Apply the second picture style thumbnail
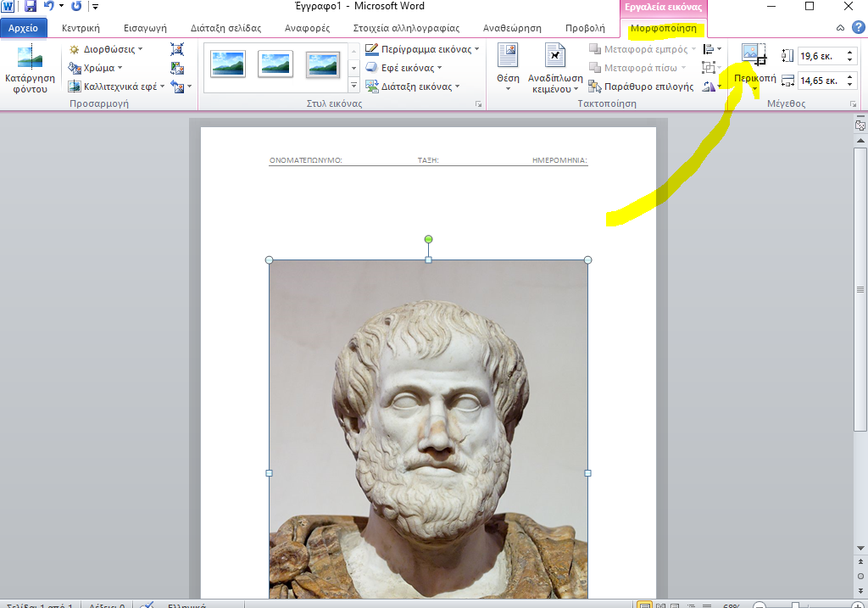Screen dimensions: 868x608 pyautogui.click(x=275, y=64)
